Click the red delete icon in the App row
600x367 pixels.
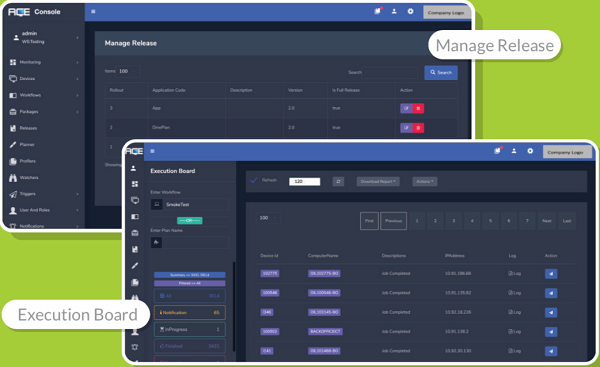pyautogui.click(x=418, y=108)
